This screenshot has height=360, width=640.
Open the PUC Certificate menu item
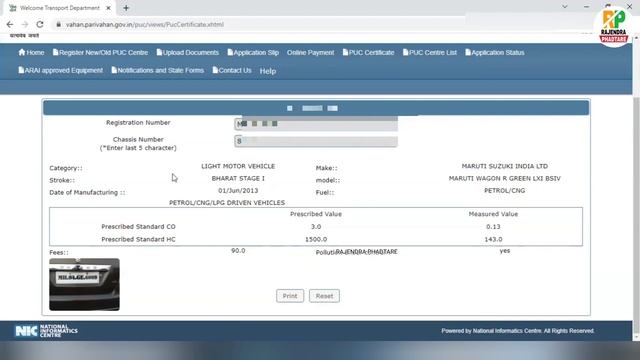coord(369,52)
